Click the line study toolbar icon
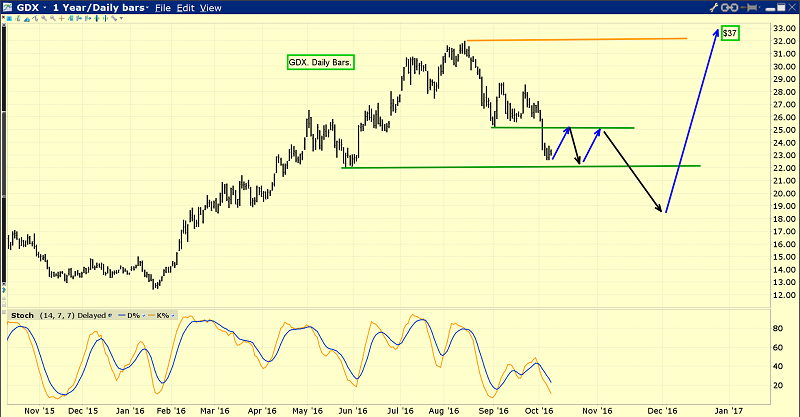 tap(35, 19)
